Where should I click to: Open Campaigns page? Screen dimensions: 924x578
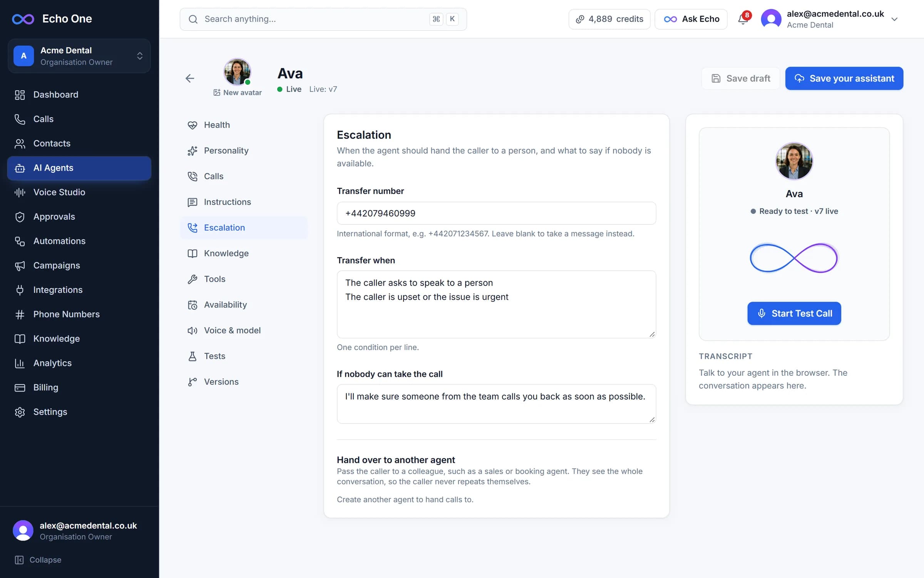pyautogui.click(x=79, y=265)
